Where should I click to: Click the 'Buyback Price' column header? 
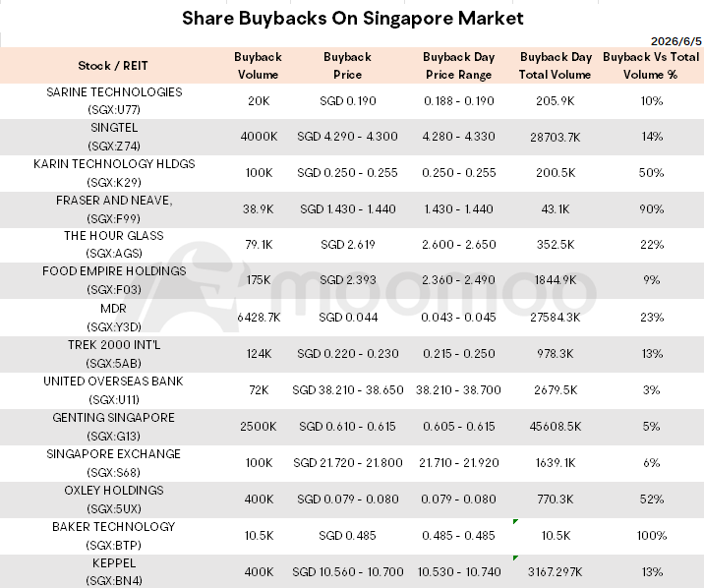347,66
